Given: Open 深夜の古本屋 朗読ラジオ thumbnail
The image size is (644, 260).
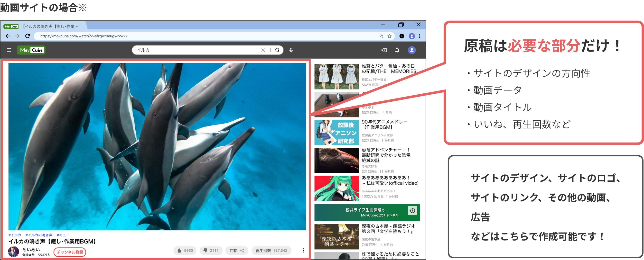Looking at the screenshot, I should 336,237.
